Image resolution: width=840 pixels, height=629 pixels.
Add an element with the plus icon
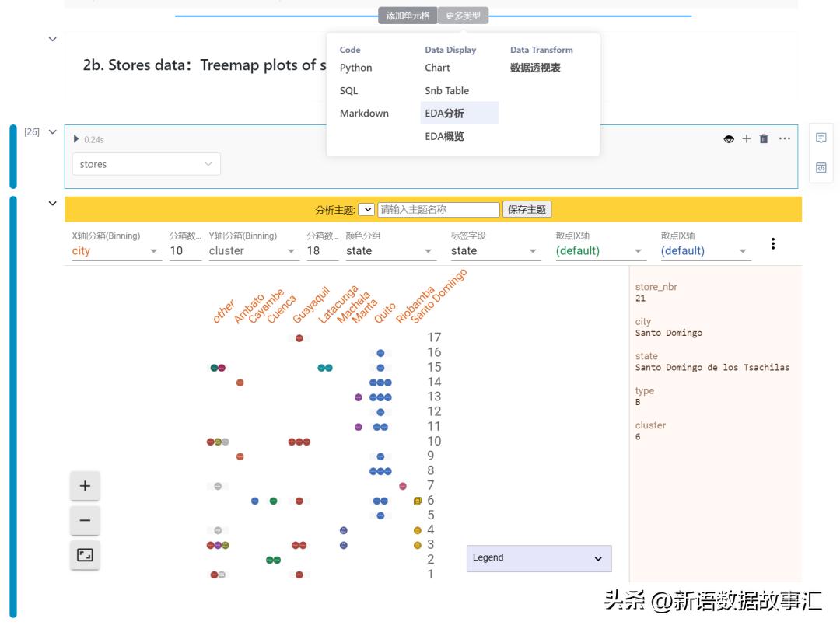746,138
